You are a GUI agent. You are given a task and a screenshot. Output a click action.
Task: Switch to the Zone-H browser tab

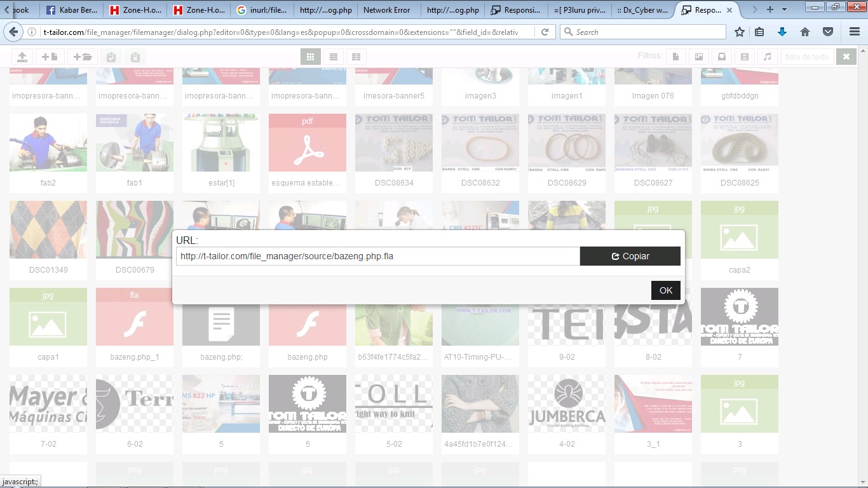[x=135, y=10]
